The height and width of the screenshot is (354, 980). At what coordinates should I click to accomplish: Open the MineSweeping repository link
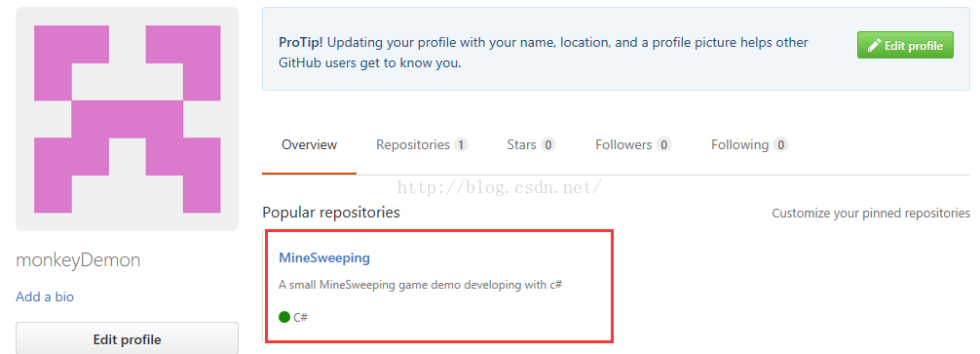coord(324,257)
